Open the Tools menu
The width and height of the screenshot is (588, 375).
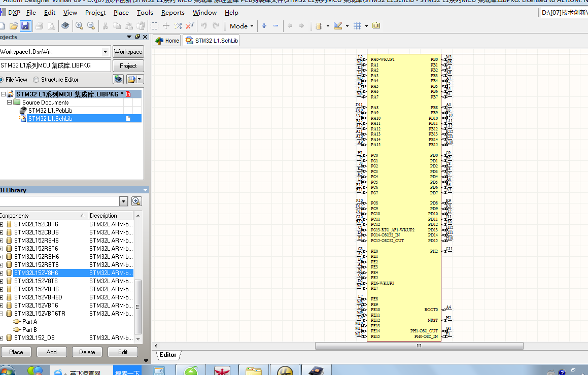coord(145,12)
